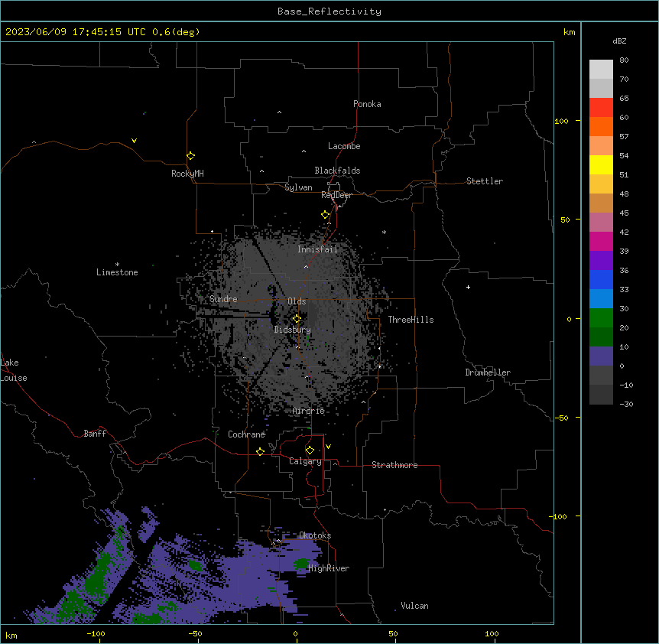This screenshot has width=659, height=644.
Task: Click the purple 10 dBZ legend swatch
Action: pos(601,356)
